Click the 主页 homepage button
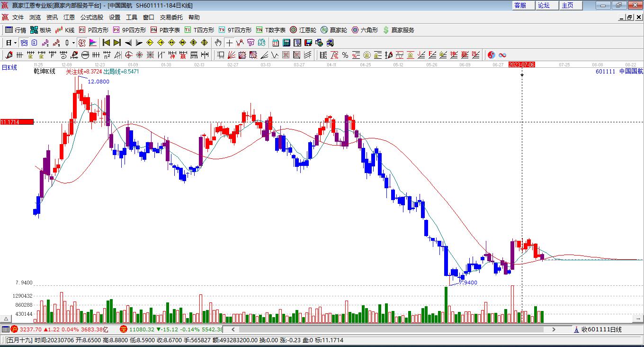Viewport: 644px width, 347px height. point(571,5)
